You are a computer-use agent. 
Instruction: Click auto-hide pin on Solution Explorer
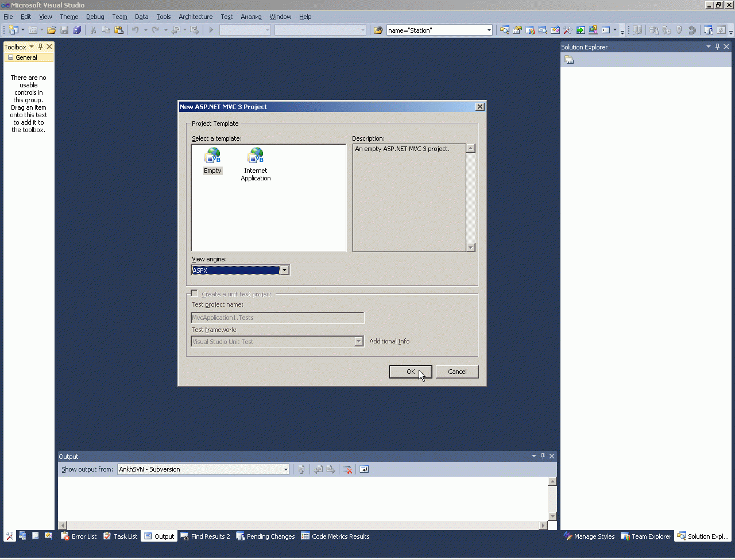717,47
